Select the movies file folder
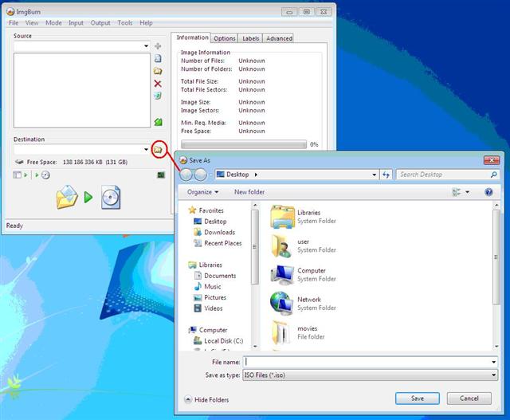Screen dimensions: 510x420 (297, 332)
